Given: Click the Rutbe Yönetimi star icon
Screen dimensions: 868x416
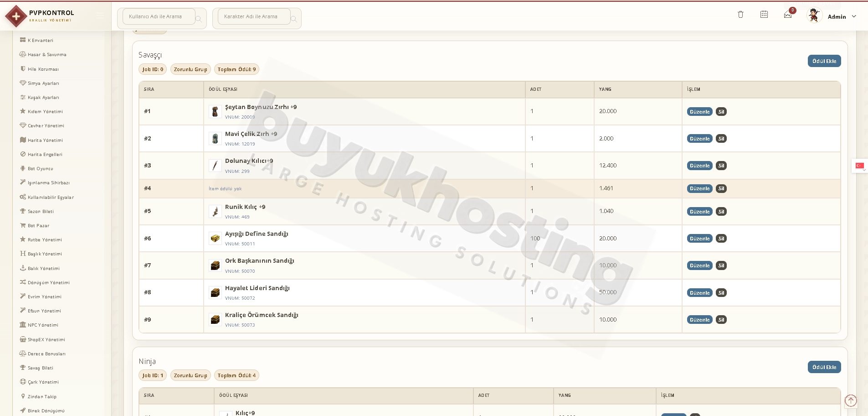Looking at the screenshot, I should (23, 239).
